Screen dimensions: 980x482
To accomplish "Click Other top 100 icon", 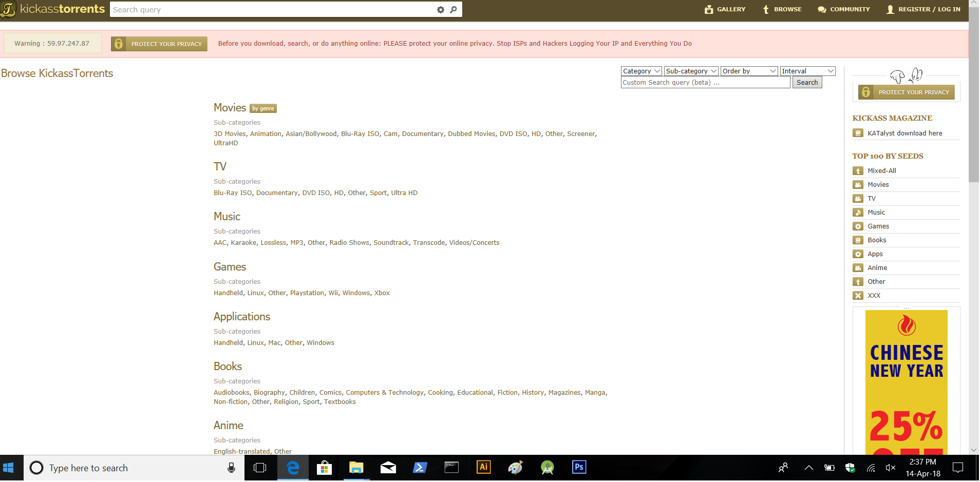I will (x=858, y=282).
